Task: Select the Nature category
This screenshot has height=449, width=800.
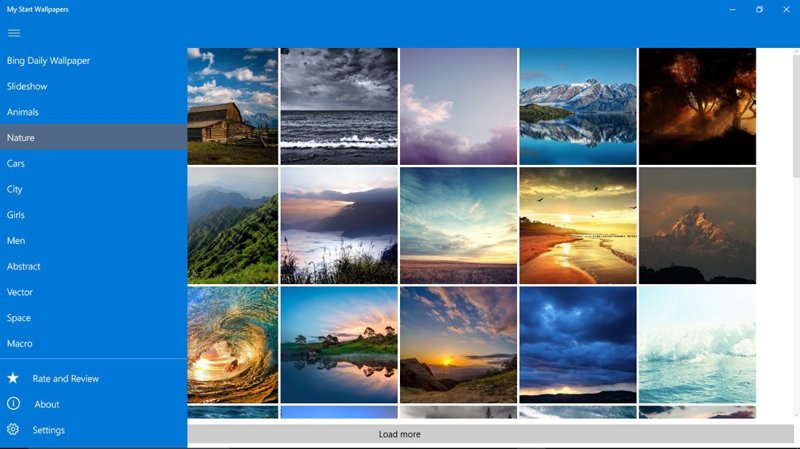Action: click(x=93, y=137)
